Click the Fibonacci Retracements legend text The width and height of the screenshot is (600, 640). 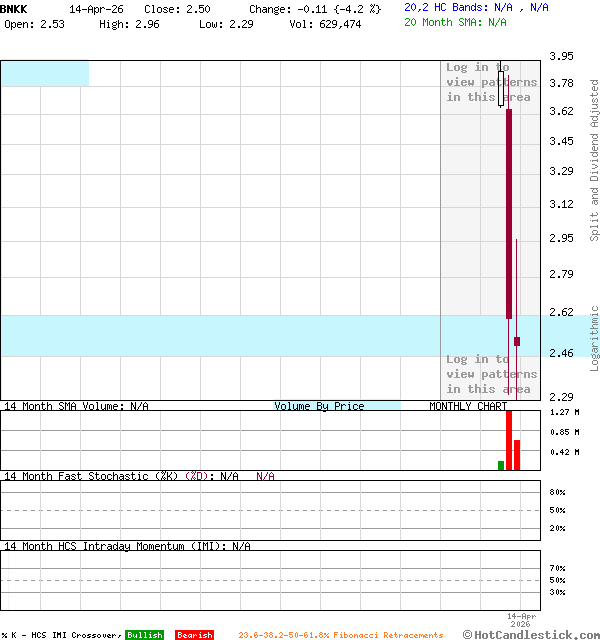click(x=340, y=635)
